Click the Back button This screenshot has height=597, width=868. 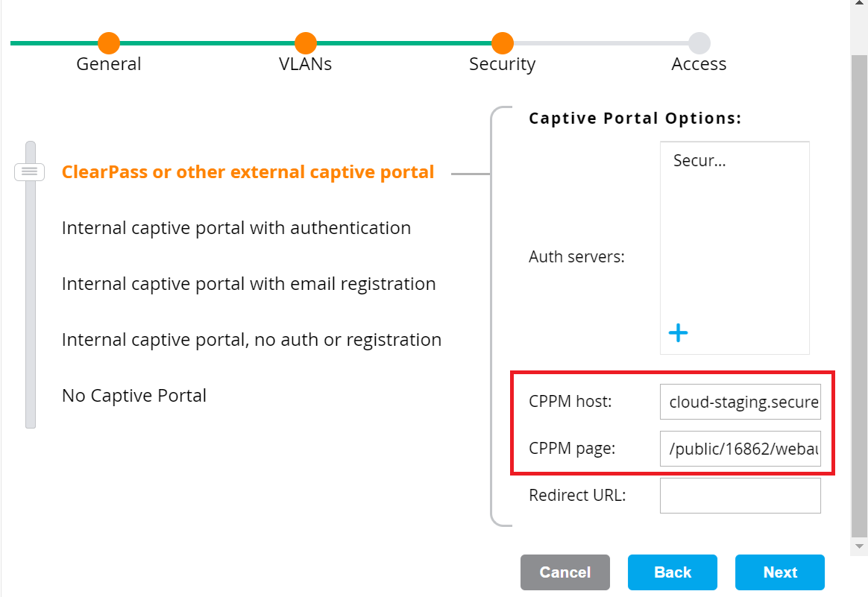pyautogui.click(x=673, y=572)
